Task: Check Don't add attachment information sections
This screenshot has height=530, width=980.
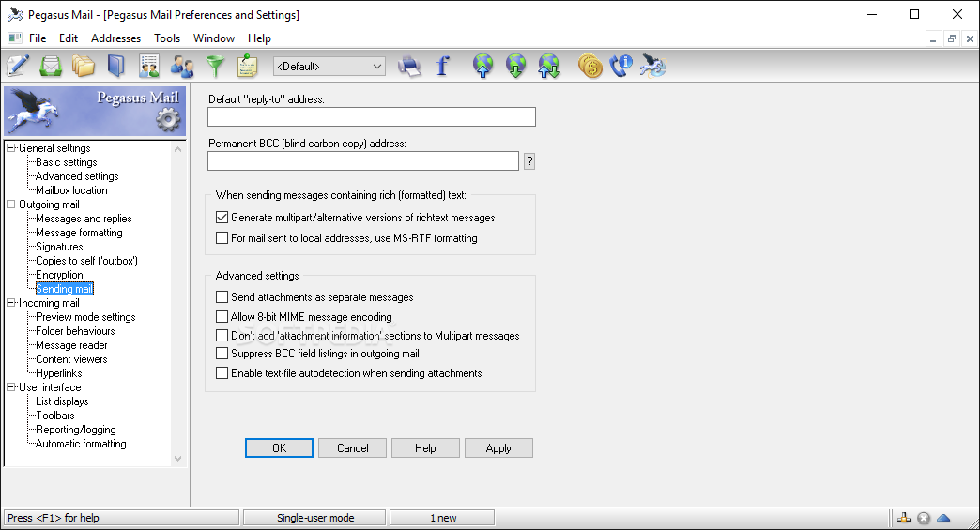Action: [x=222, y=335]
